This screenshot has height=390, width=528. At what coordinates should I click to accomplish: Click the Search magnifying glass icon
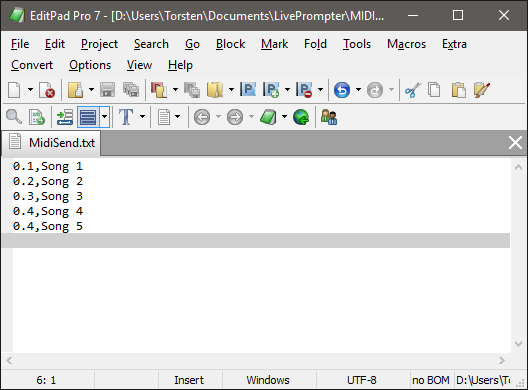point(14,117)
